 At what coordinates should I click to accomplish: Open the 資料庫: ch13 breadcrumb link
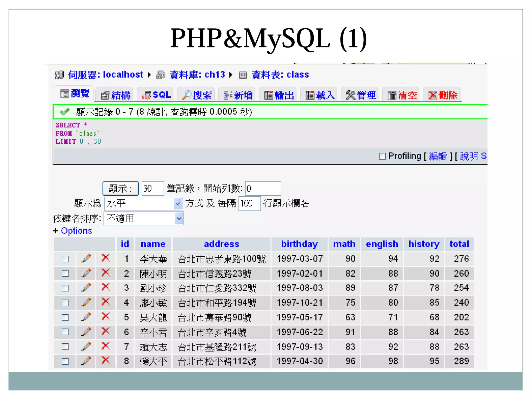click(x=197, y=75)
